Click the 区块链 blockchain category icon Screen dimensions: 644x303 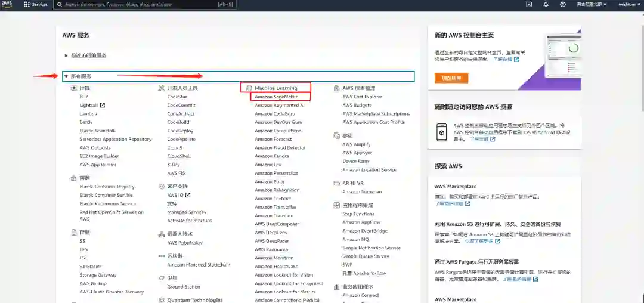(x=162, y=256)
